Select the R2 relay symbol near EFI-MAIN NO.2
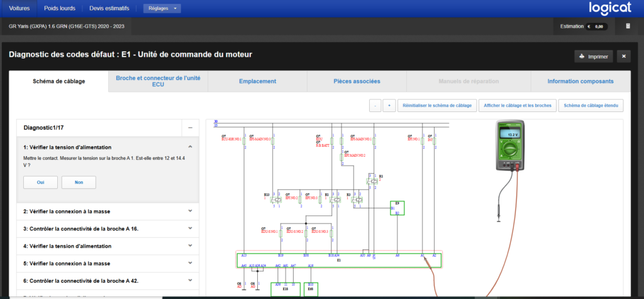 [372, 181]
